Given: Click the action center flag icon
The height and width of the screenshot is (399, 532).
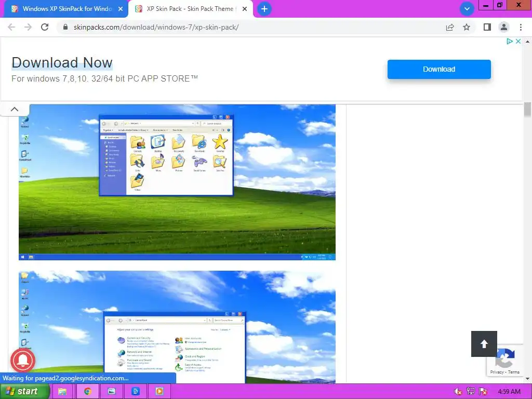Looking at the screenshot, I should pos(483,392).
